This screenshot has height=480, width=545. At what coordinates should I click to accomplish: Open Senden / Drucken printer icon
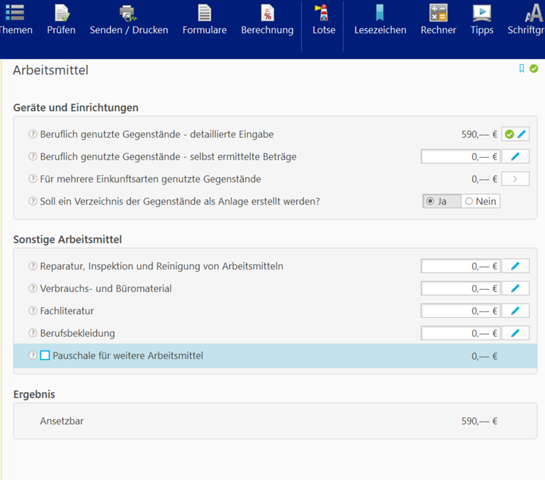pos(128,13)
